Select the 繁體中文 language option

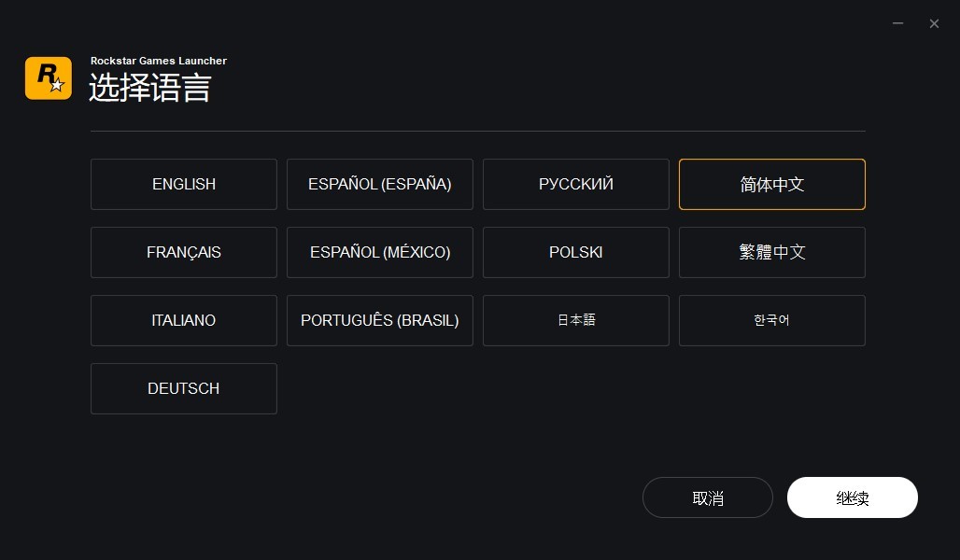771,252
